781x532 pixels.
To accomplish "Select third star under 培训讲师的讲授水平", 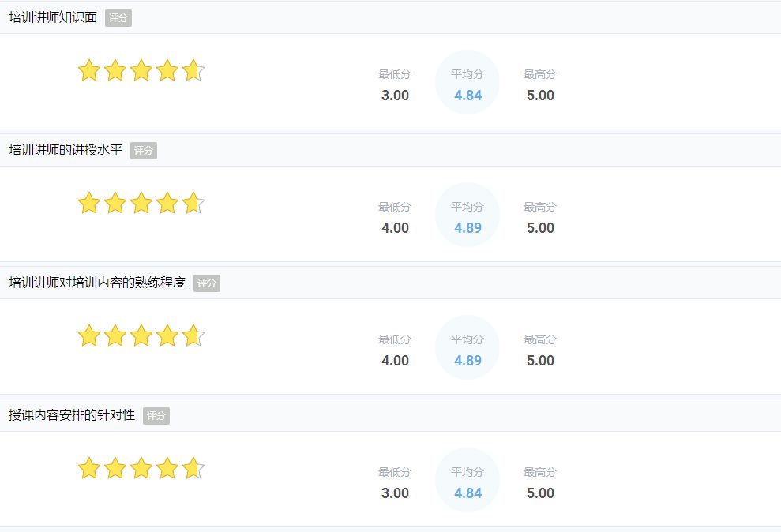I will pyautogui.click(x=141, y=204).
